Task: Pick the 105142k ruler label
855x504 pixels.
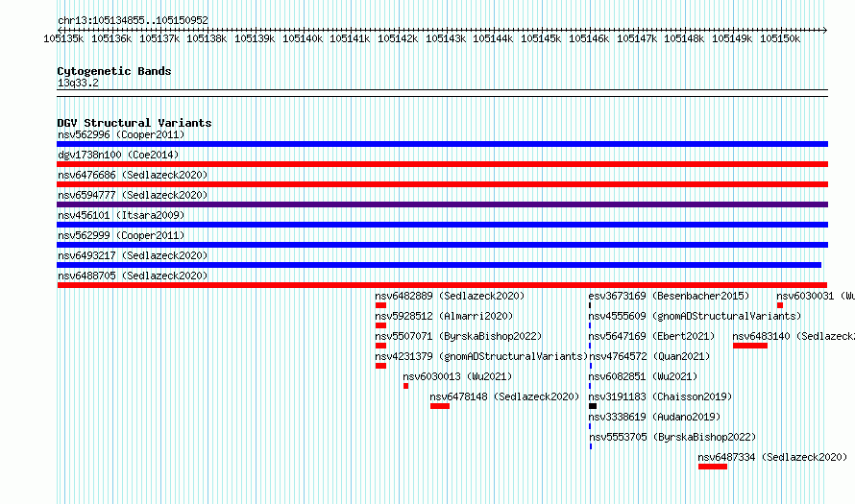Action: tap(398, 38)
